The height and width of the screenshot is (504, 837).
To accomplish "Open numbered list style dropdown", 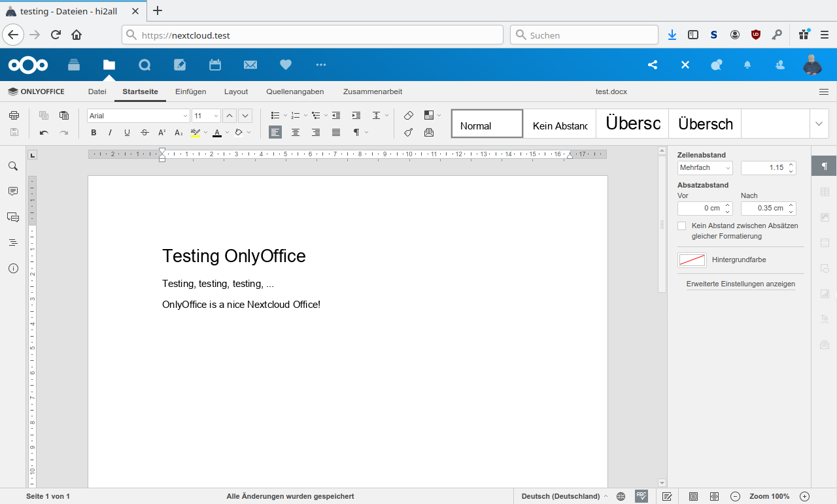I will [305, 116].
